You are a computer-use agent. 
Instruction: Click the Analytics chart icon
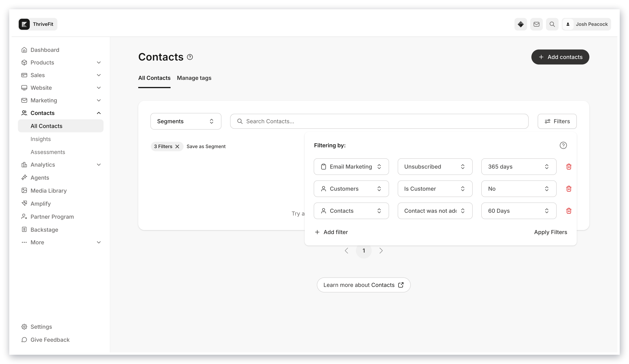pyautogui.click(x=24, y=165)
